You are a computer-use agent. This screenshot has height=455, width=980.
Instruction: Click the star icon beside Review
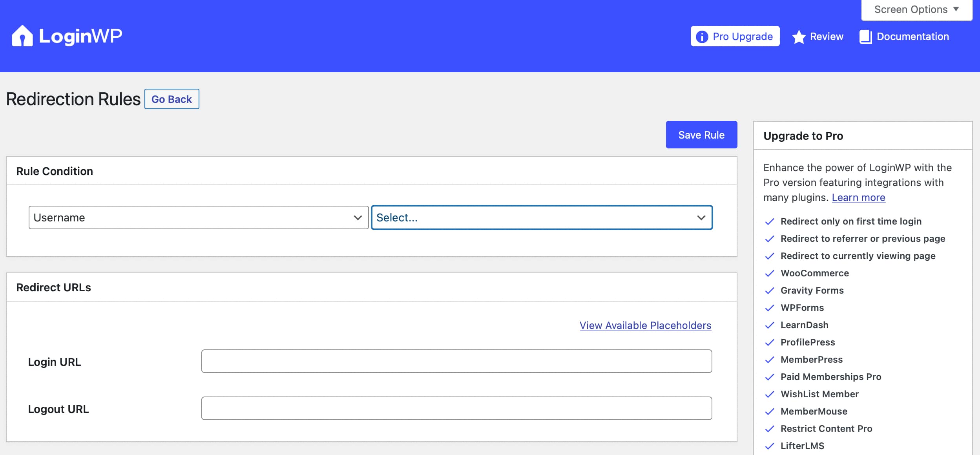(x=799, y=36)
